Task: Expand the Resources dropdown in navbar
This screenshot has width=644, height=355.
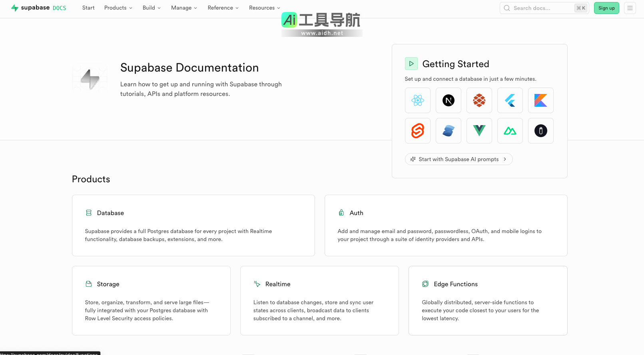Action: point(264,8)
